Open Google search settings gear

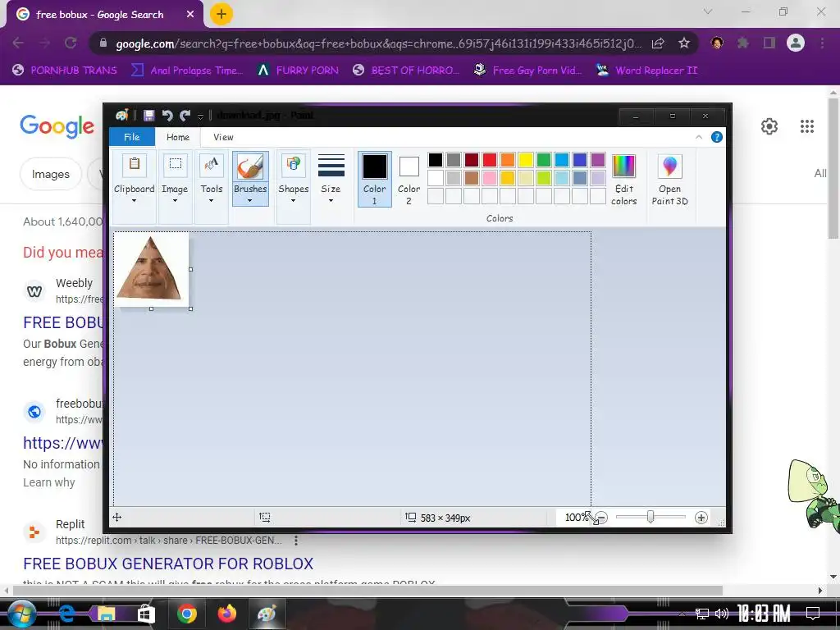[x=769, y=126]
